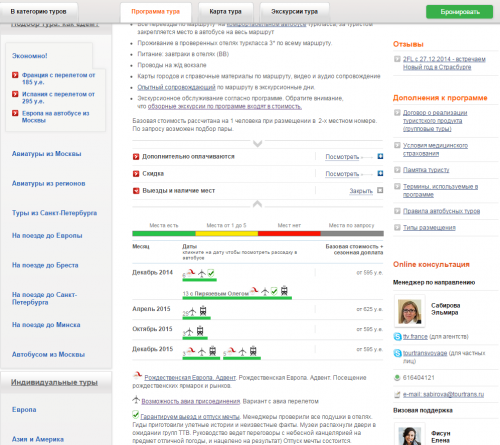Image resolution: width=500 pixels, height=445 pixels.
Task: Collapse the Выезды и наличие мест section box
Action: [x=380, y=190]
